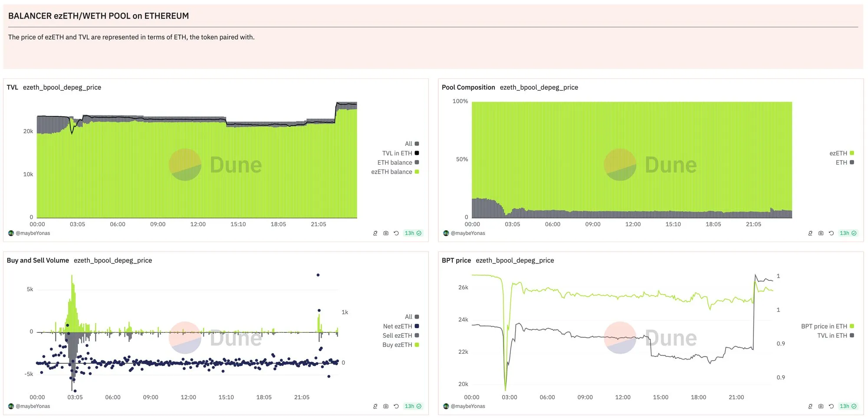Toggle the BPT price in ETH legend entry
Viewport: 868px width, 418px height.
tap(827, 326)
